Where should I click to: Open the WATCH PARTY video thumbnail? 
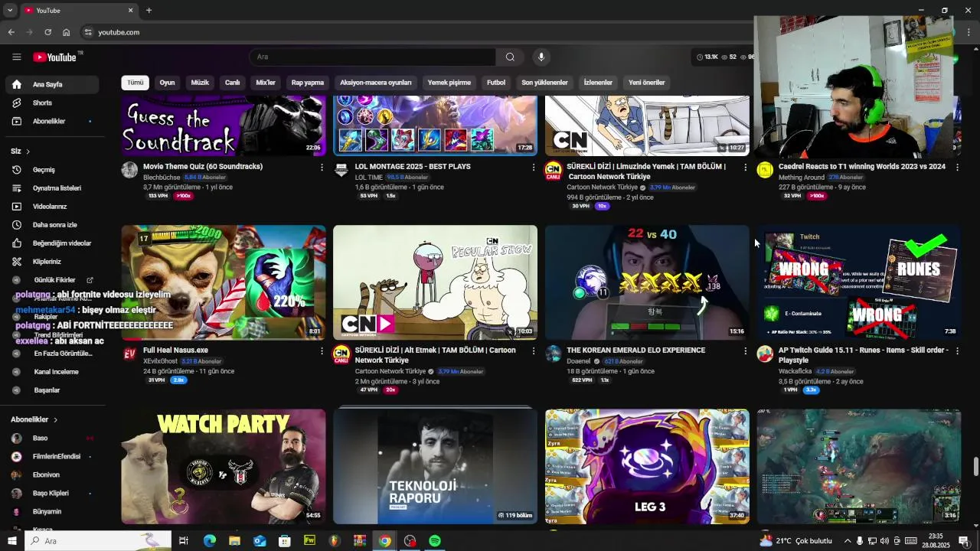pyautogui.click(x=224, y=466)
